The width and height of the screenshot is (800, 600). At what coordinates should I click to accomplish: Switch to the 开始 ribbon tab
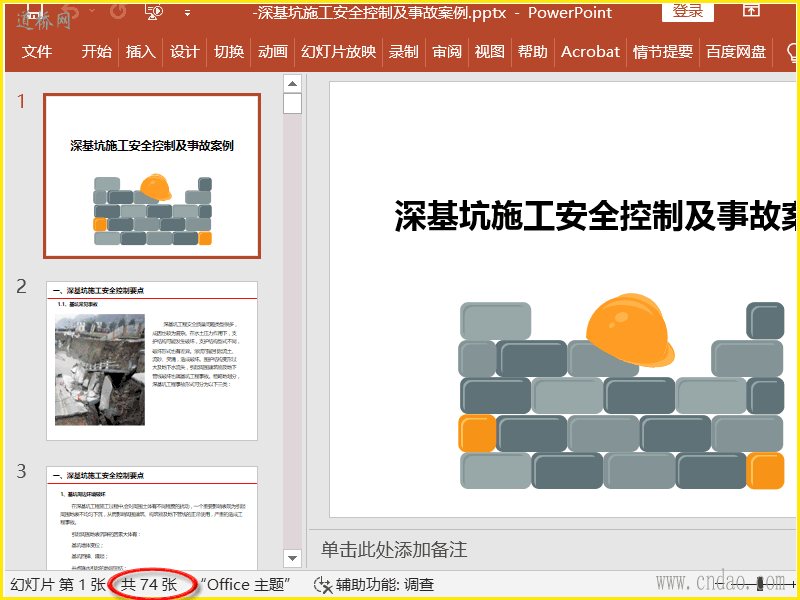pyautogui.click(x=96, y=52)
